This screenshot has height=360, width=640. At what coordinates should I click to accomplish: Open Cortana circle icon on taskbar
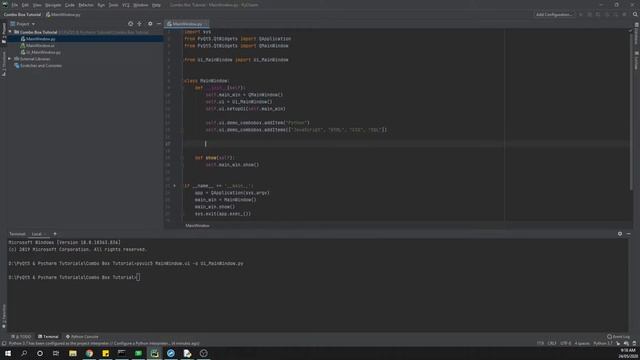(40, 353)
